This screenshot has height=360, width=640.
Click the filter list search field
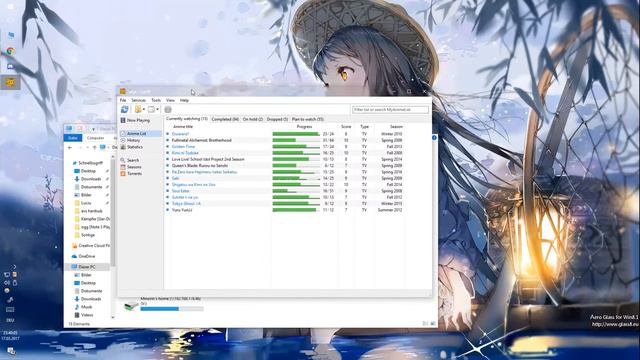[390, 109]
